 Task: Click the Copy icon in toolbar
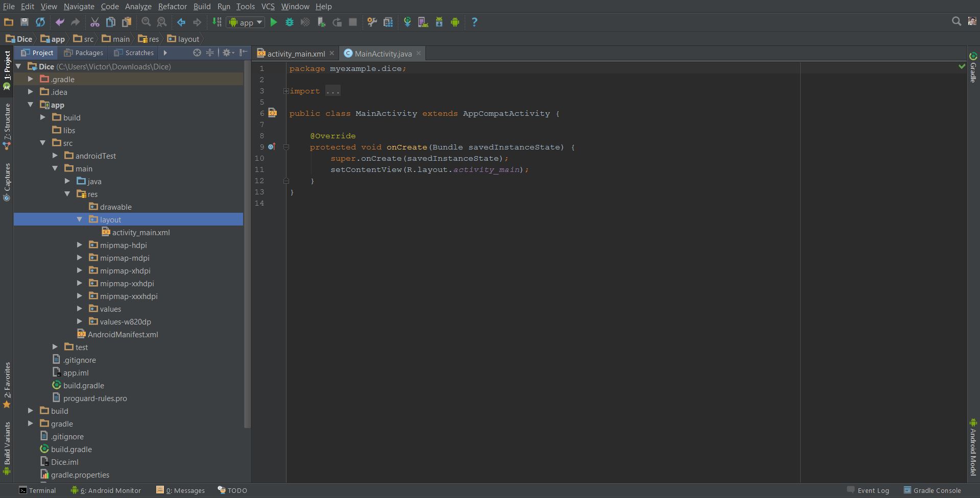[110, 22]
